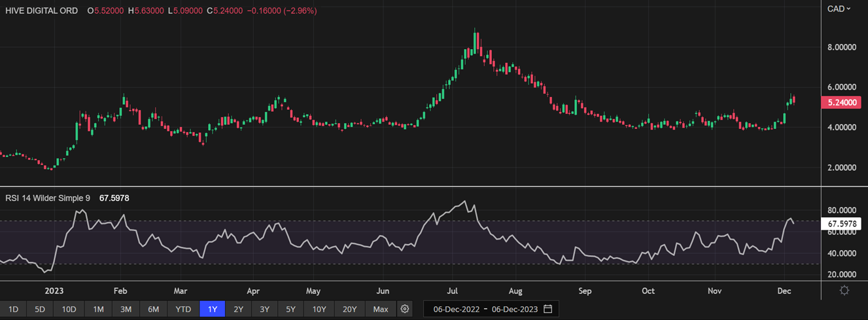Click the chart settings icon in the bottom-right corner

[844, 291]
